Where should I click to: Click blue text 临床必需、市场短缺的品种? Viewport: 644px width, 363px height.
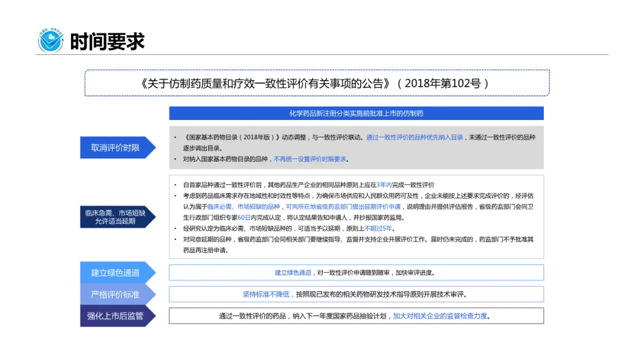pos(243,207)
